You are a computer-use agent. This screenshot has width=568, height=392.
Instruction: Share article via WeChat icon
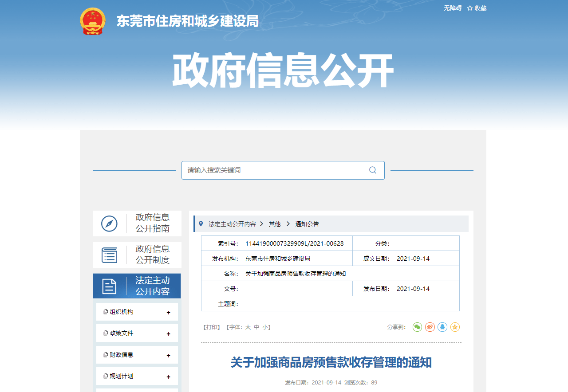coord(417,327)
